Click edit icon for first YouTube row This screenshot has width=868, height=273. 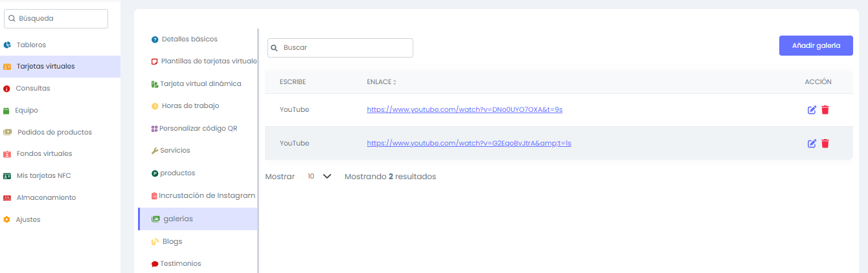tap(812, 110)
